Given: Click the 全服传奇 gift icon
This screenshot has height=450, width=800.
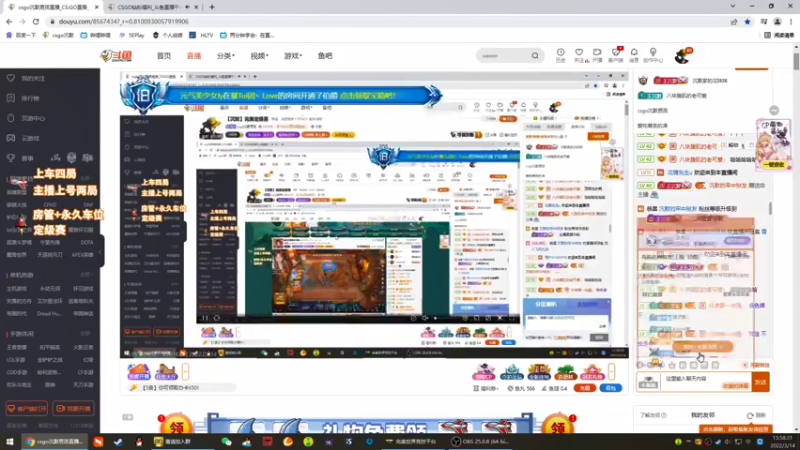Looking at the screenshot, I should click(x=539, y=371).
